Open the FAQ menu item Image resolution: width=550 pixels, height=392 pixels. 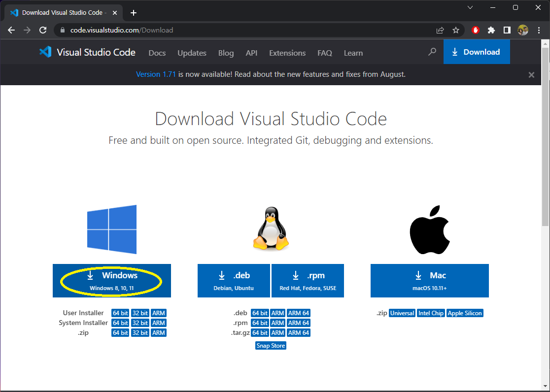[x=325, y=53]
